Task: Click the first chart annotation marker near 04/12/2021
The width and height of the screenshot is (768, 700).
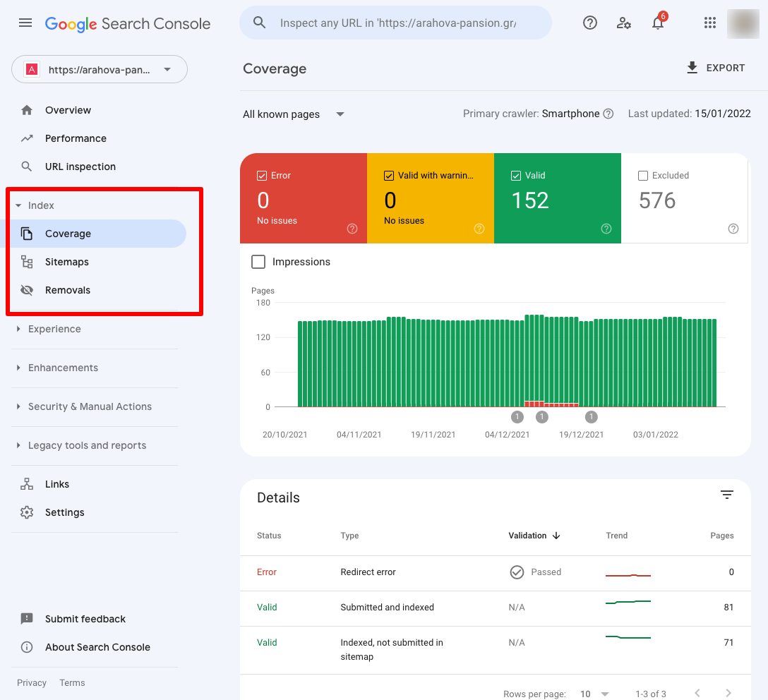Action: click(517, 417)
